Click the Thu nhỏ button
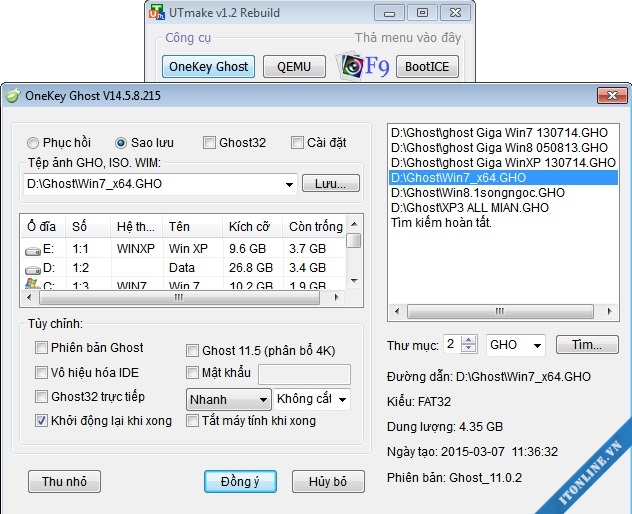The width and height of the screenshot is (632, 514). (x=64, y=481)
